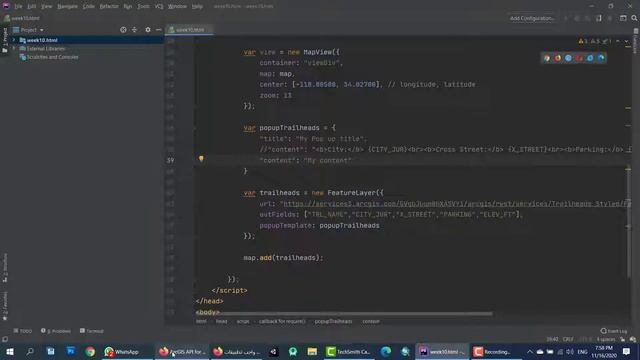The height and width of the screenshot is (360, 640).
Task: Open the Window menu
Action: pos(177,6)
